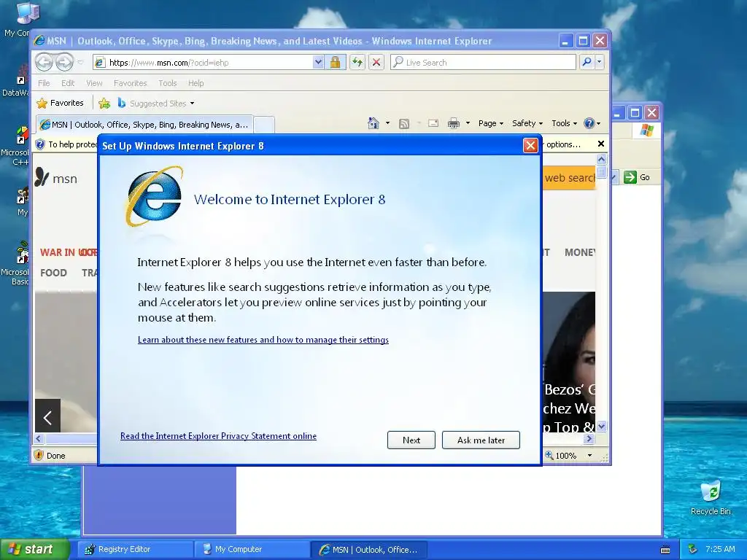Expand the address bar URL dropdown
The width and height of the screenshot is (747, 560).
pos(318,63)
